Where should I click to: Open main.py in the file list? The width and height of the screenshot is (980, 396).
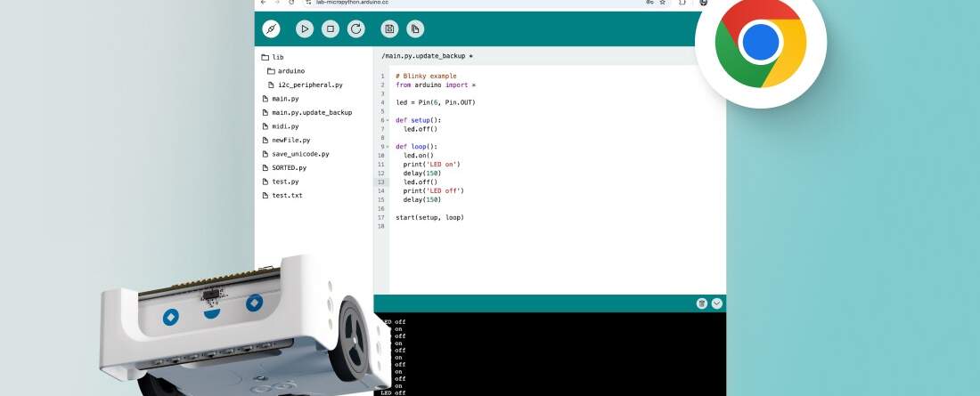[284, 99]
